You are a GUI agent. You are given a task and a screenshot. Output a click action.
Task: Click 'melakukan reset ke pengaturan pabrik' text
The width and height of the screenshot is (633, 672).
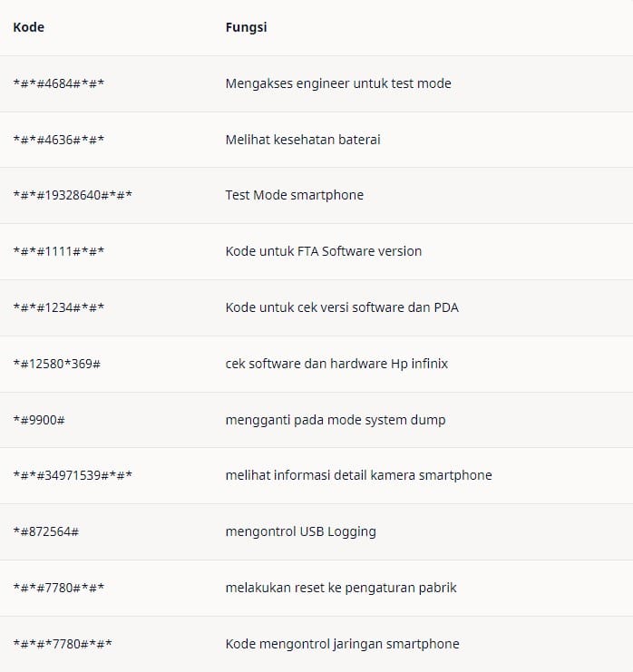pos(341,588)
